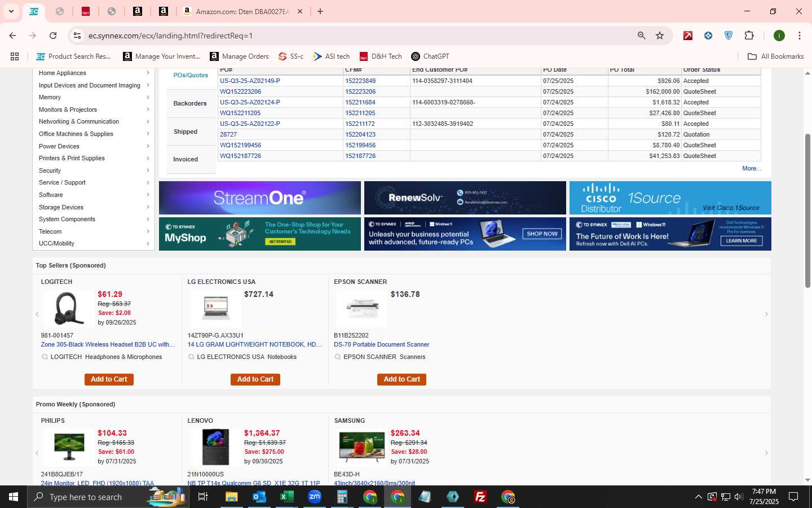This screenshot has height=508, width=812.
Task: Open Chrome's three-dot menu
Action: pyautogui.click(x=800, y=36)
